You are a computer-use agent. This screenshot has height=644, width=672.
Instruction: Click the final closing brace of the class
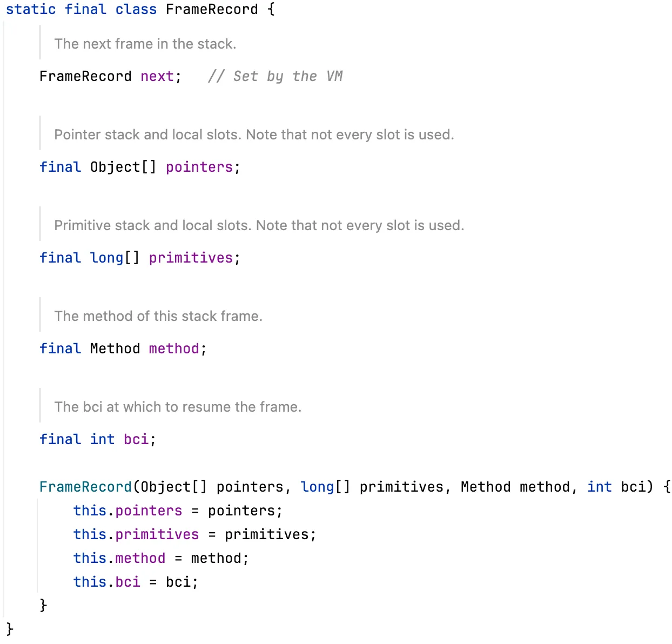pos(10,629)
